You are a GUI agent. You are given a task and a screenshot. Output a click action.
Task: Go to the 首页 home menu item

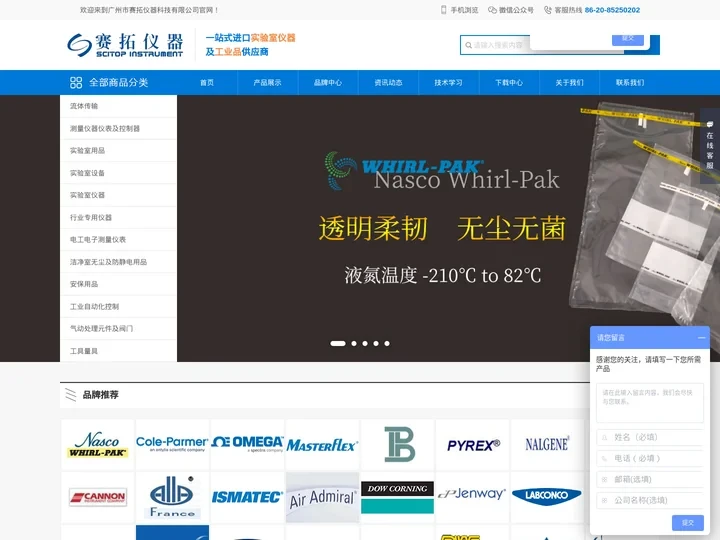pyautogui.click(x=207, y=83)
